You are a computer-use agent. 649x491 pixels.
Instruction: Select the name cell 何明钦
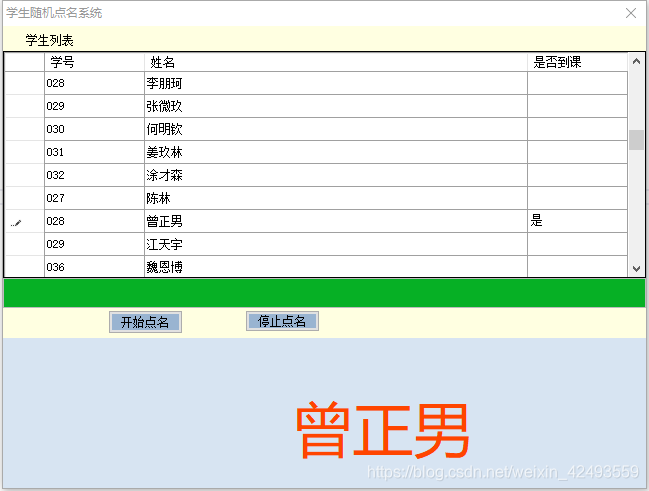336,129
